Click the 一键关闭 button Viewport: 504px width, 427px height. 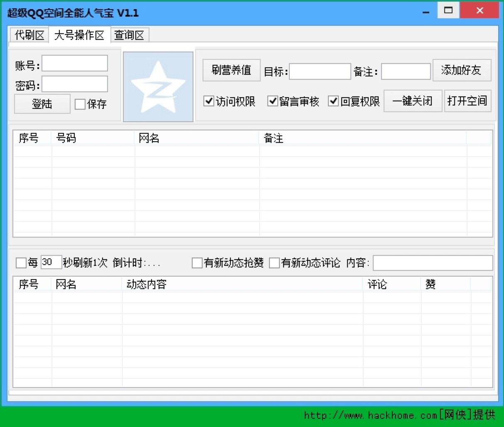coord(413,101)
